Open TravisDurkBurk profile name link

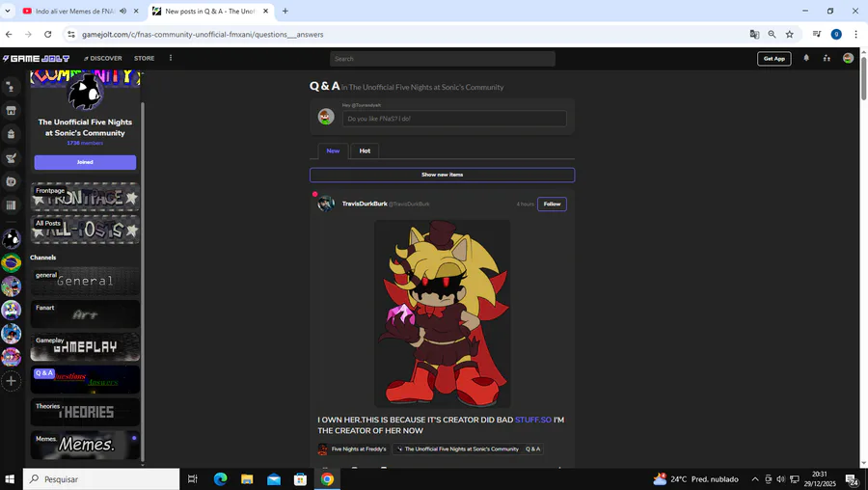365,204
